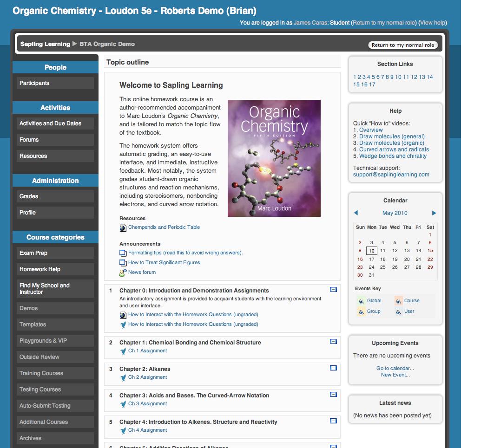Click the Return to my normal role button
This screenshot has height=448, width=494.
[x=403, y=45]
